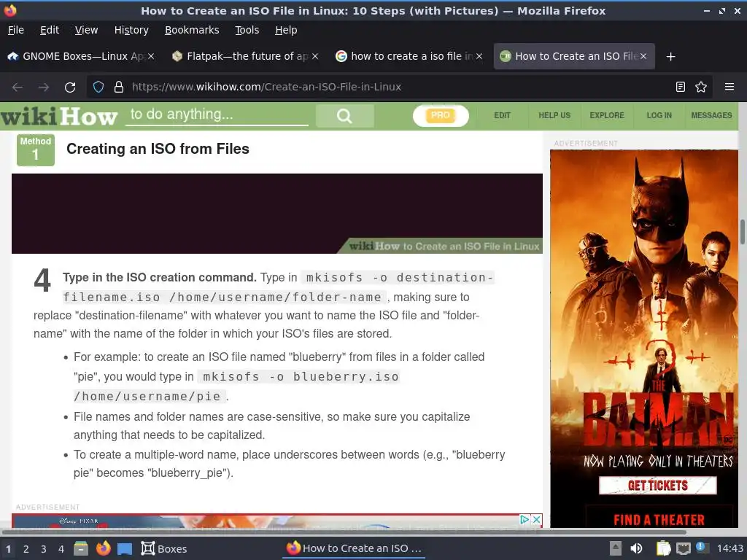Click the EDIT link in wikiHow header

point(502,116)
